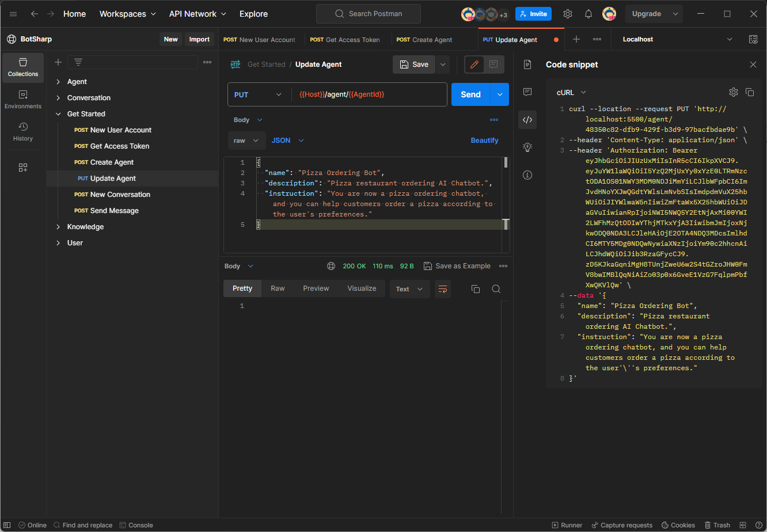Click the Invite button
Screen dimensions: 767x532
(533, 14)
